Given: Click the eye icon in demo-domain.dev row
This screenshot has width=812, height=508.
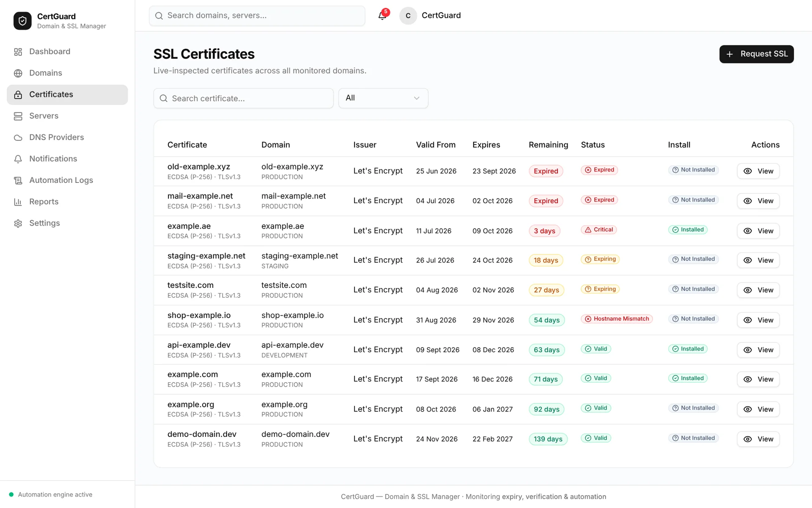Looking at the screenshot, I should (x=748, y=439).
